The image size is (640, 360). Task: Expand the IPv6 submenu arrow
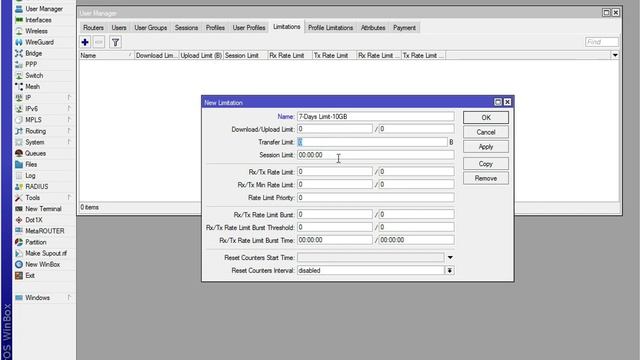(69, 109)
